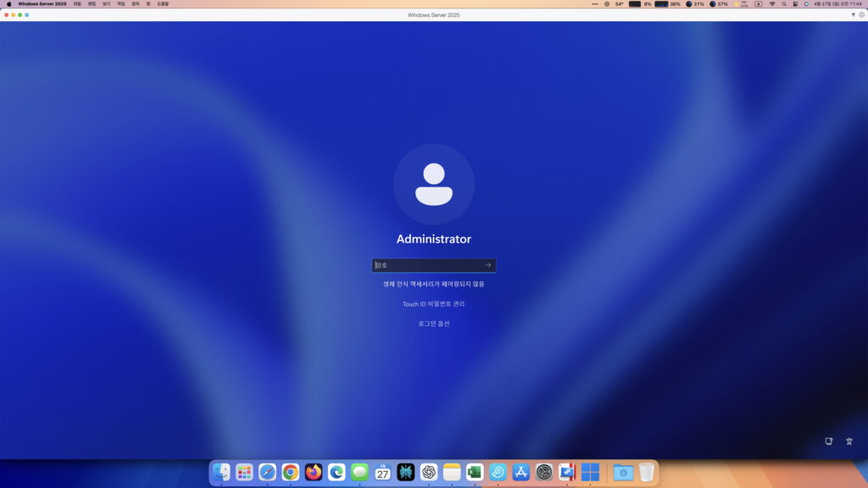Image resolution: width=868 pixels, height=488 pixels.
Task: Launch Microsoft Edge from the Dock
Action: pyautogui.click(x=337, y=472)
